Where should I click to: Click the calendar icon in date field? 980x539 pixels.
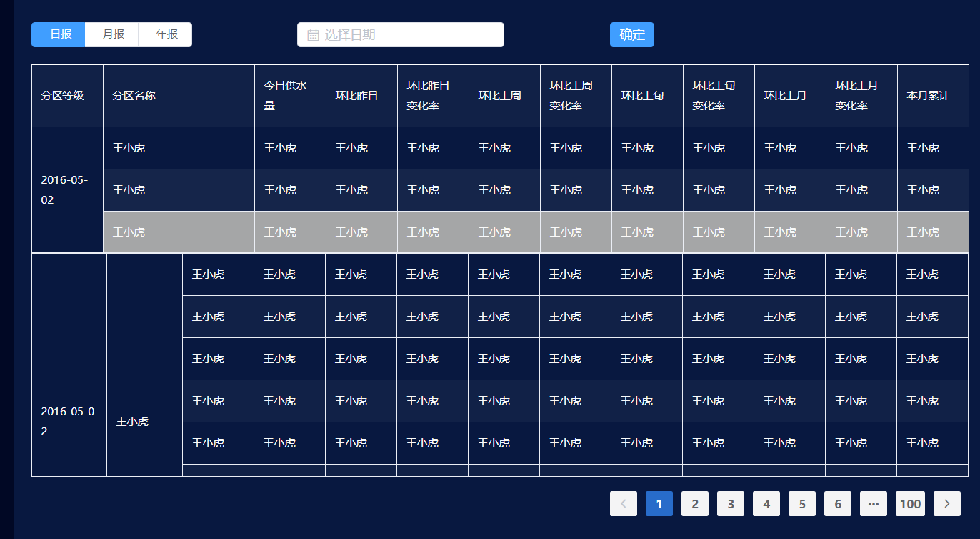coord(313,35)
